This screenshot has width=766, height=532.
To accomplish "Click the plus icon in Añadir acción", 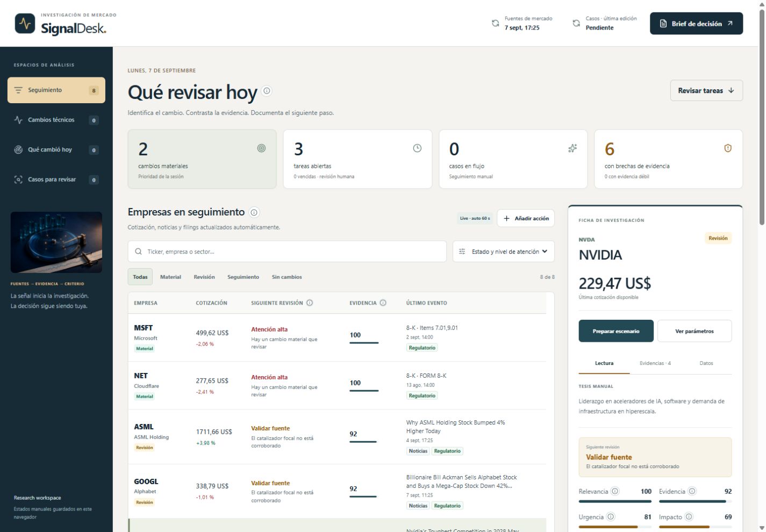I will tap(506, 218).
